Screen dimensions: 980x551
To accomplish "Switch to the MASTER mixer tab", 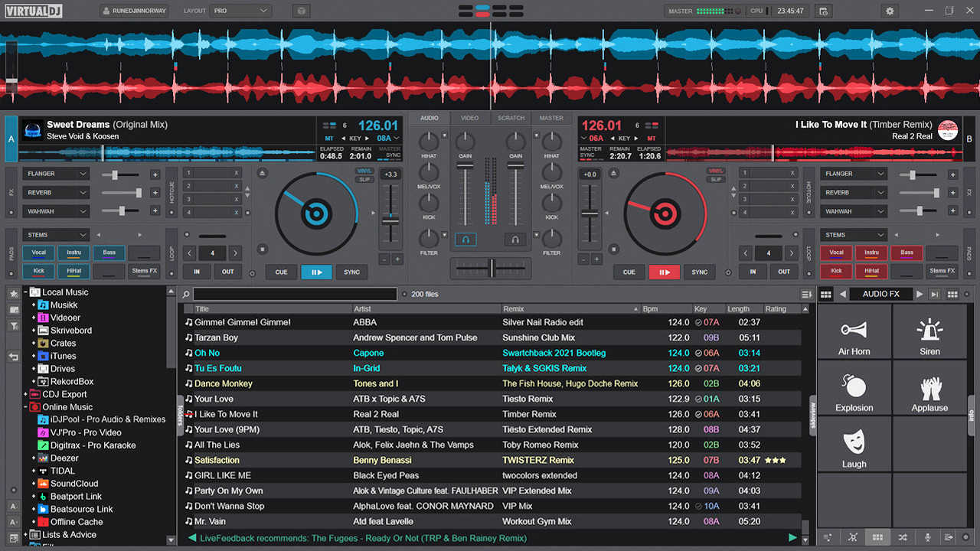I will click(x=551, y=118).
